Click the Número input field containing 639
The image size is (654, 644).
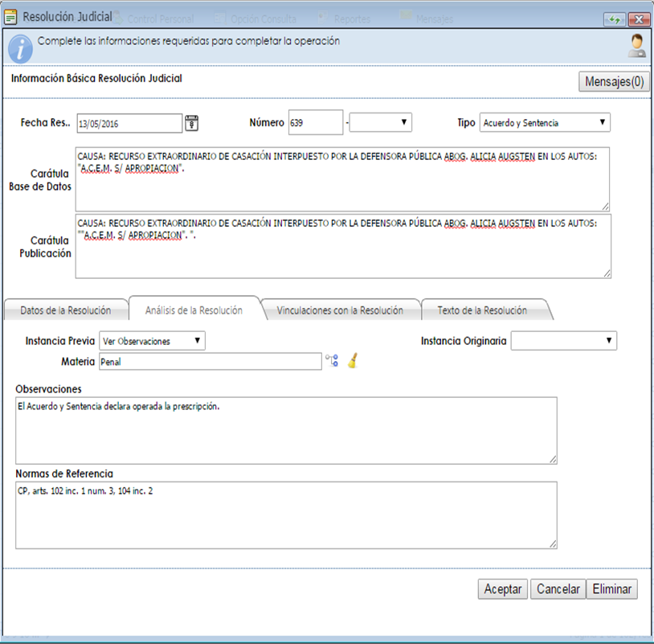pyautogui.click(x=315, y=123)
